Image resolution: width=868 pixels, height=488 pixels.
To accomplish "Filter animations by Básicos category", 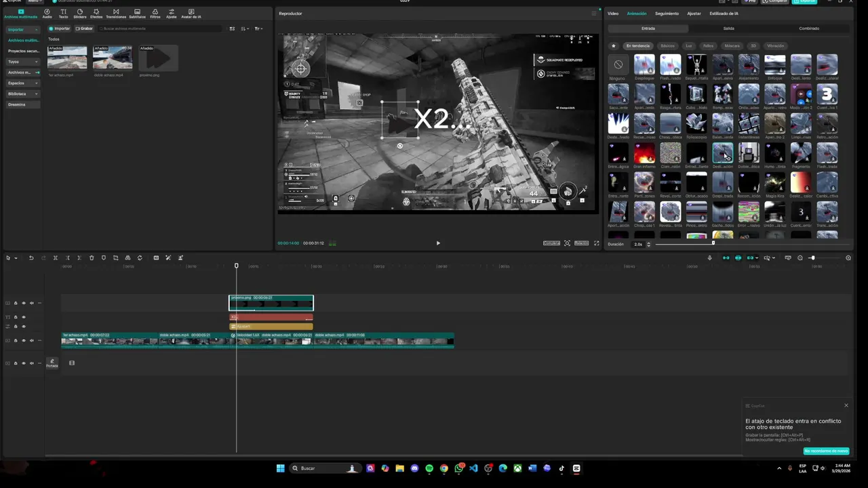I will 667,46.
